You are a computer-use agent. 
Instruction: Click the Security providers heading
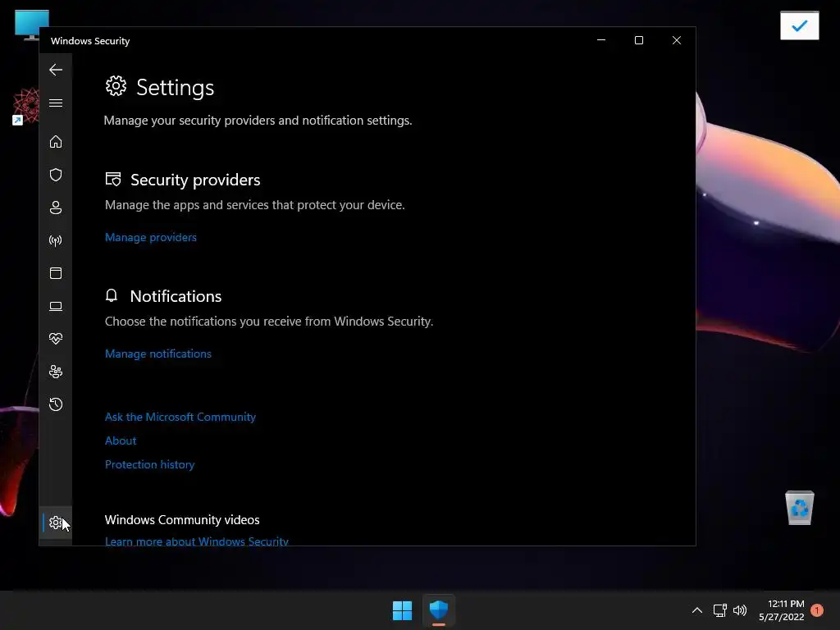point(195,180)
